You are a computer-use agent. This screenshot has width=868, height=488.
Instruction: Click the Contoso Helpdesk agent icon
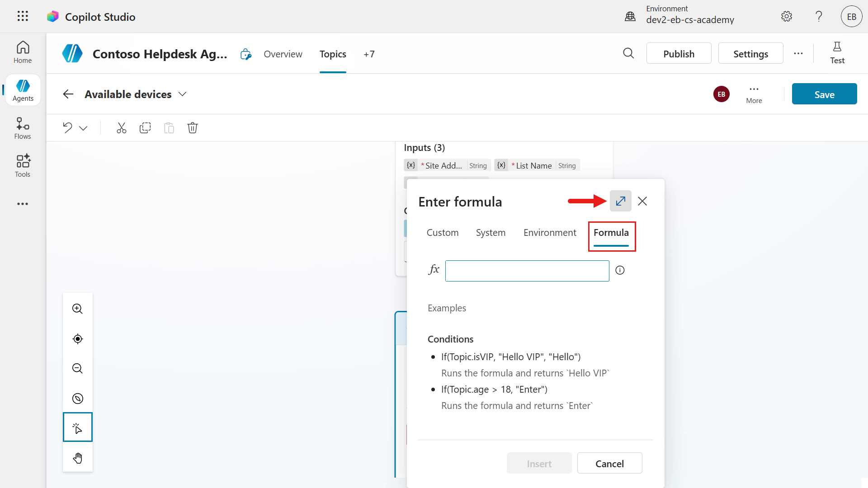(72, 54)
